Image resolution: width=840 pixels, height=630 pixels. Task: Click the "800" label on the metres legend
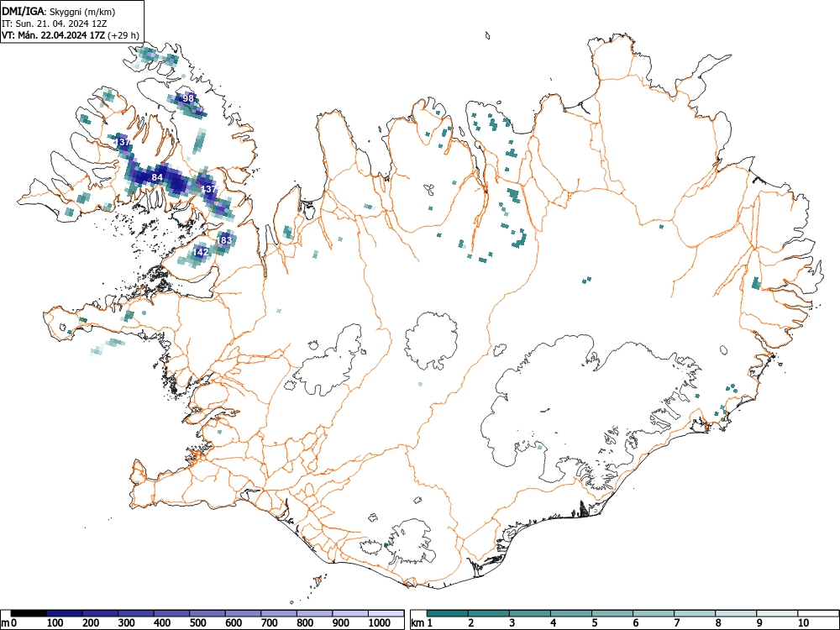[x=306, y=622]
